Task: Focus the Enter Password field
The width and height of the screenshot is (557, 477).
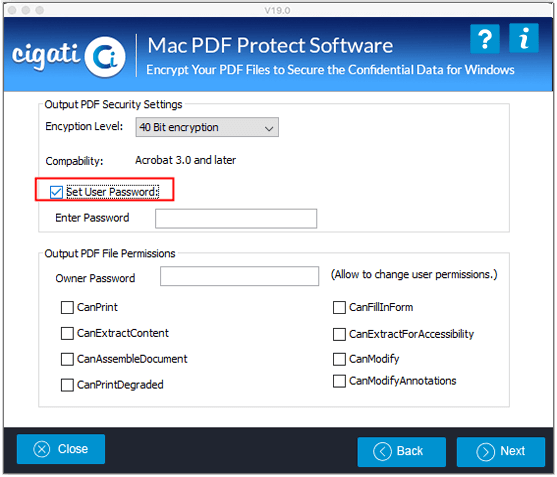Action: click(237, 219)
